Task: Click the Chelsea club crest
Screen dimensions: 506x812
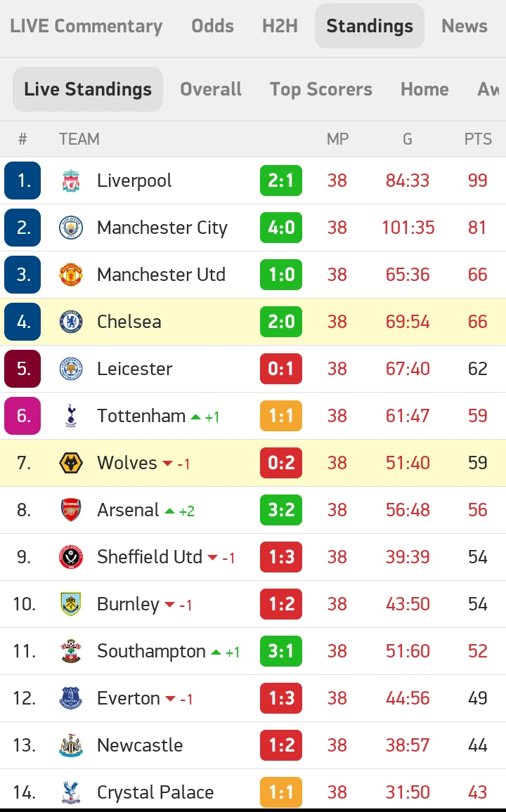Action: 71,322
